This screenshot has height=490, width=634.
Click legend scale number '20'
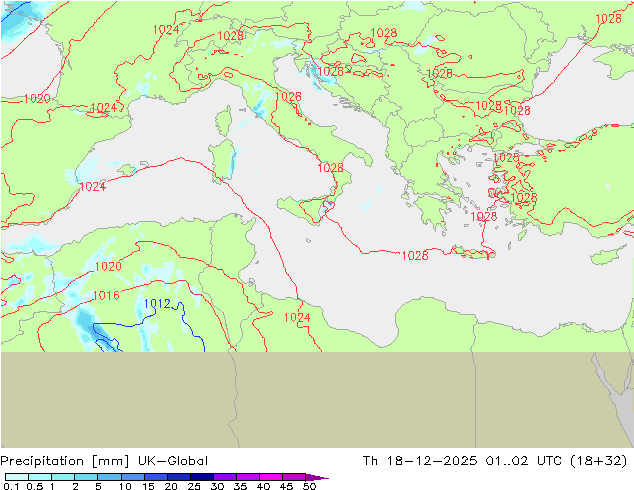pos(171,486)
